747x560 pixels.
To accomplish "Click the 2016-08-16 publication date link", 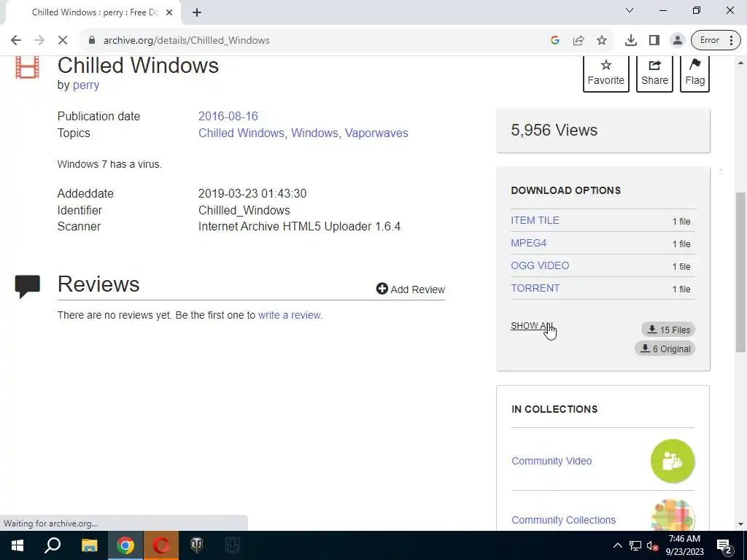I will pos(228,116).
